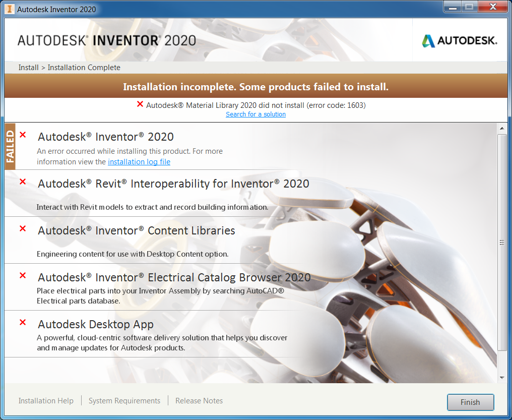Screen dimensions: 512x420
Task: Click red X icon beside Material Library error
Action: click(x=140, y=104)
